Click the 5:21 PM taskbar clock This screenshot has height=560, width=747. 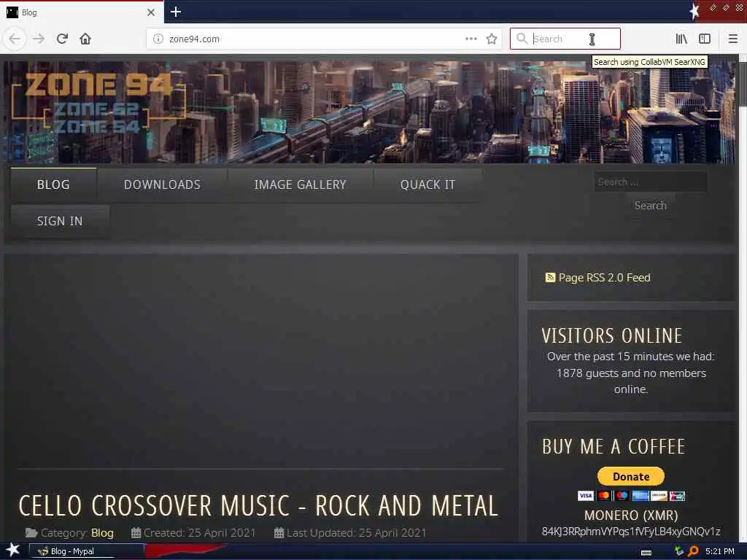pos(720,551)
